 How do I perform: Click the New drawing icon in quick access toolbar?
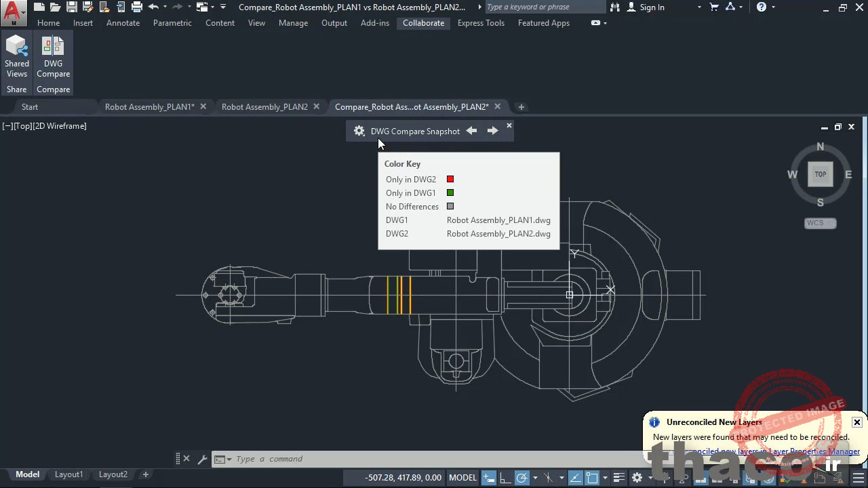pyautogui.click(x=39, y=7)
